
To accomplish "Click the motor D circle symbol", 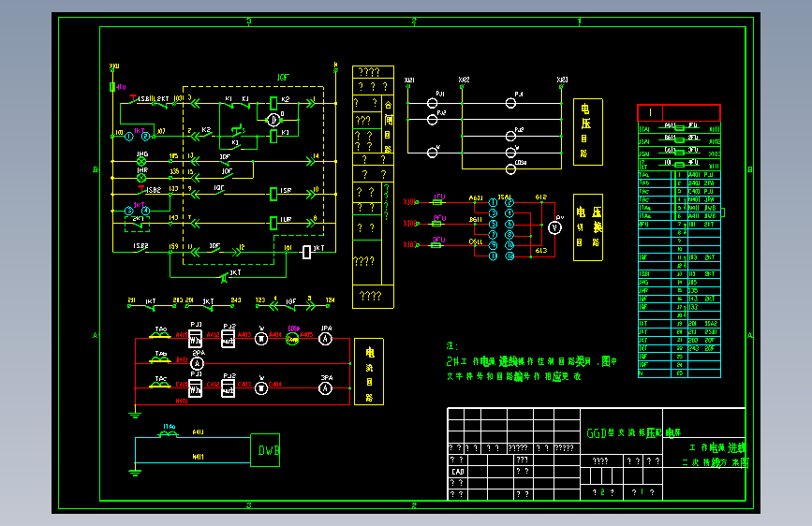I will tap(273, 120).
